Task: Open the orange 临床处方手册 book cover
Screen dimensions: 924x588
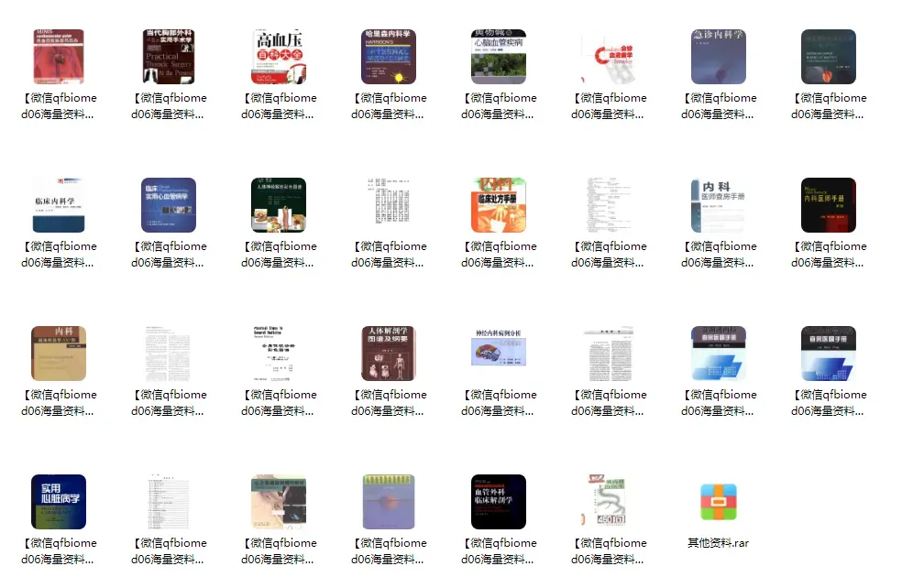Action: point(499,205)
